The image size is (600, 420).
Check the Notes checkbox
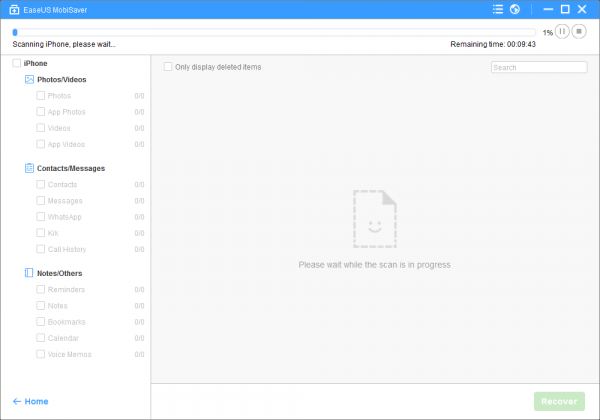pos(41,305)
